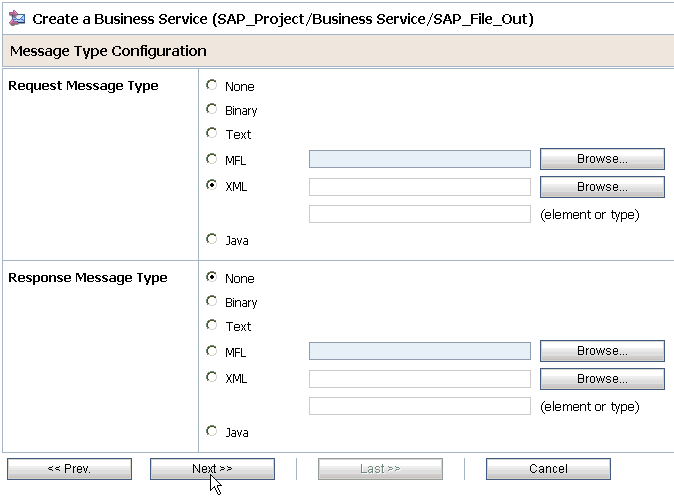Browse for Request MFL resource
This screenshot has height=496, width=674.
point(602,159)
